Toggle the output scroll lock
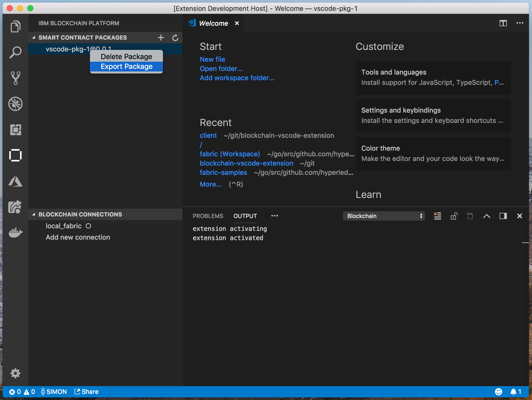This screenshot has height=400, width=532. pyautogui.click(x=454, y=216)
